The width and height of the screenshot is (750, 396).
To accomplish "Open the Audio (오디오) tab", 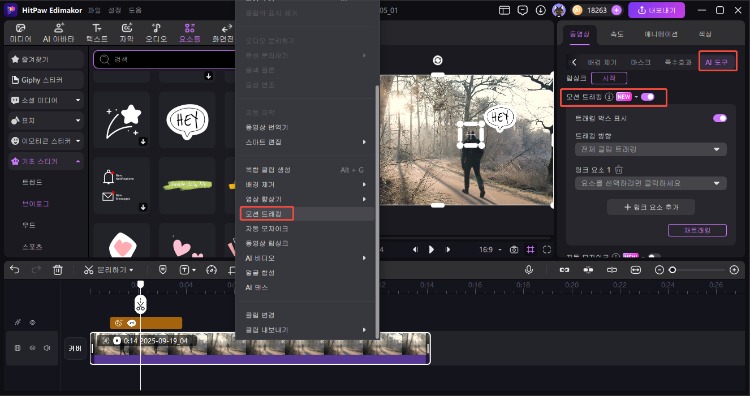I will click(156, 33).
